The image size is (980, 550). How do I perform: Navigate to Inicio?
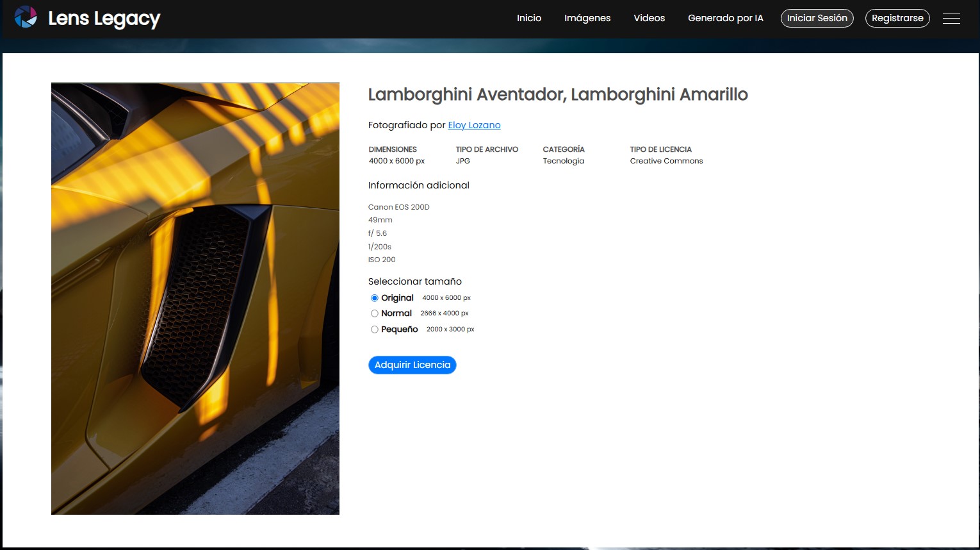click(x=528, y=18)
